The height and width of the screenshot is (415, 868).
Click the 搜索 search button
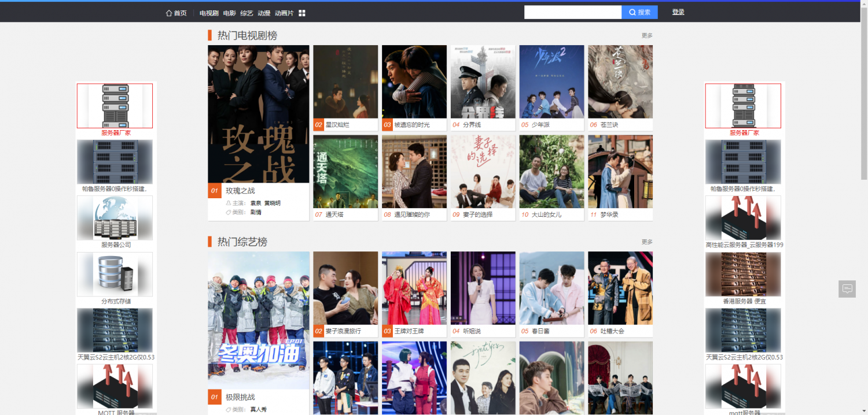(x=639, y=12)
